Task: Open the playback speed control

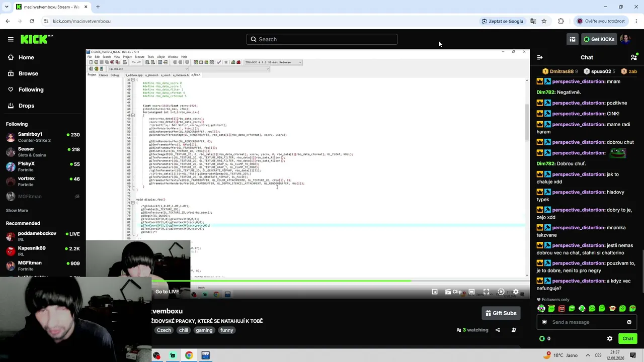Action: [501, 292]
